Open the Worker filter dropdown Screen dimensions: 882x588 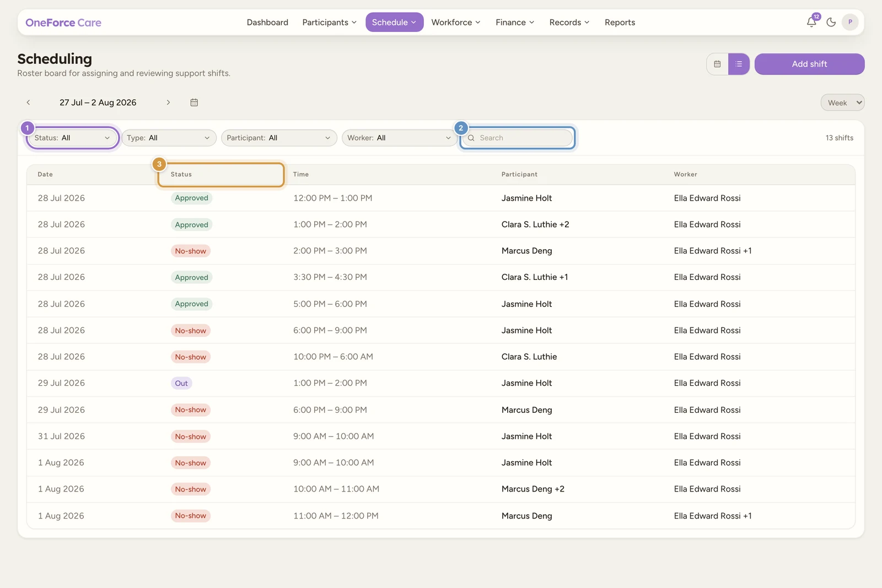(x=400, y=138)
